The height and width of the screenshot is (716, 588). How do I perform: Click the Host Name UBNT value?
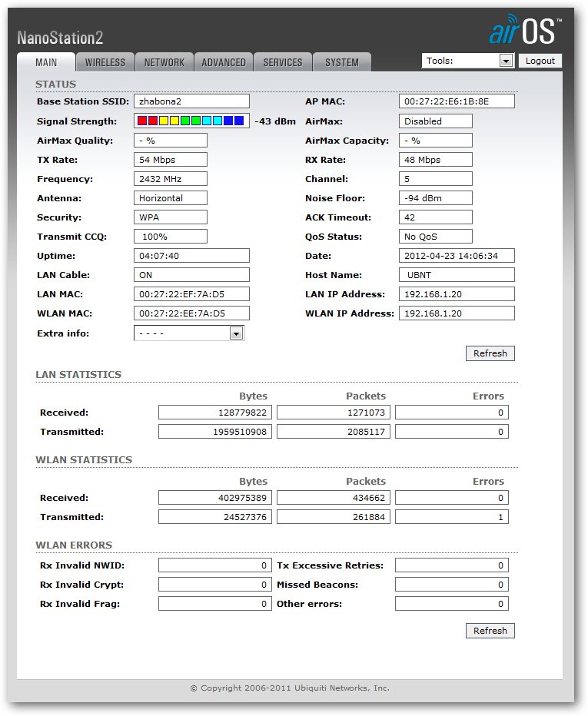[x=457, y=275]
